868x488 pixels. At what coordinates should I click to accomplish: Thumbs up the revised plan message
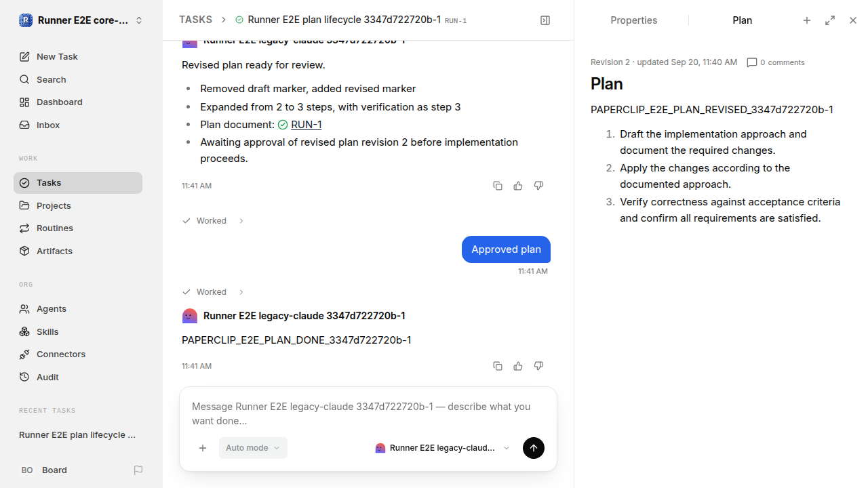tap(518, 186)
